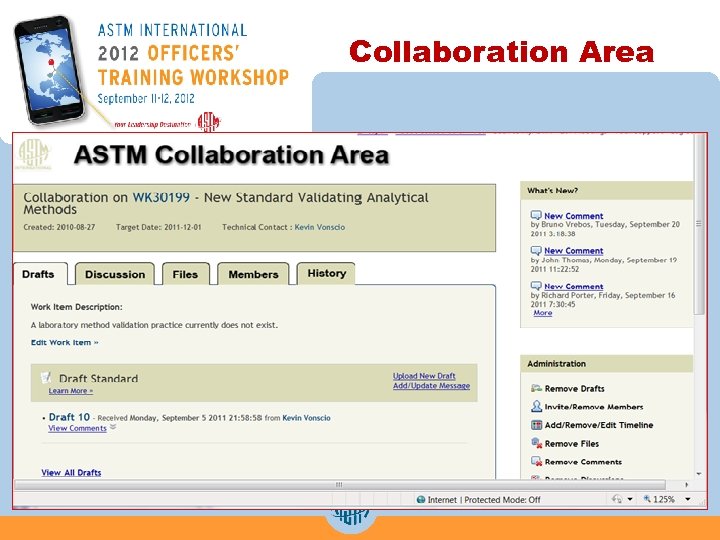Screen dimensions: 720x540
Task: Click the vertical scrollbar thumb
Action: point(699,224)
